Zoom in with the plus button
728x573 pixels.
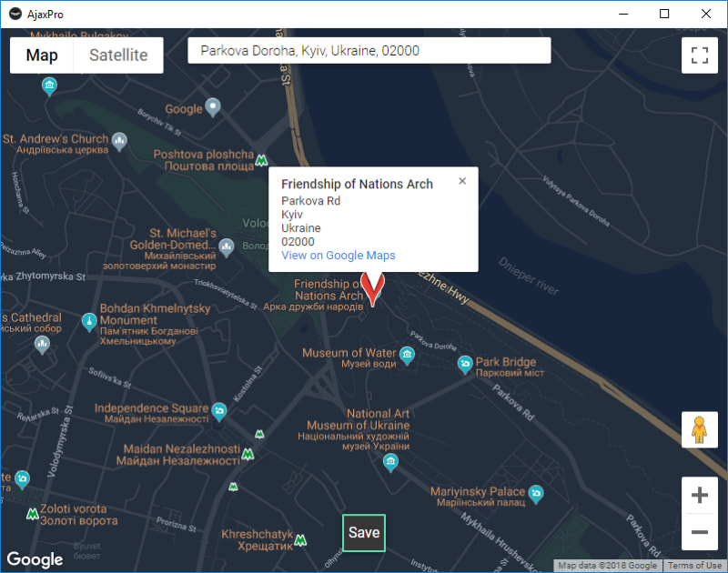point(699,495)
